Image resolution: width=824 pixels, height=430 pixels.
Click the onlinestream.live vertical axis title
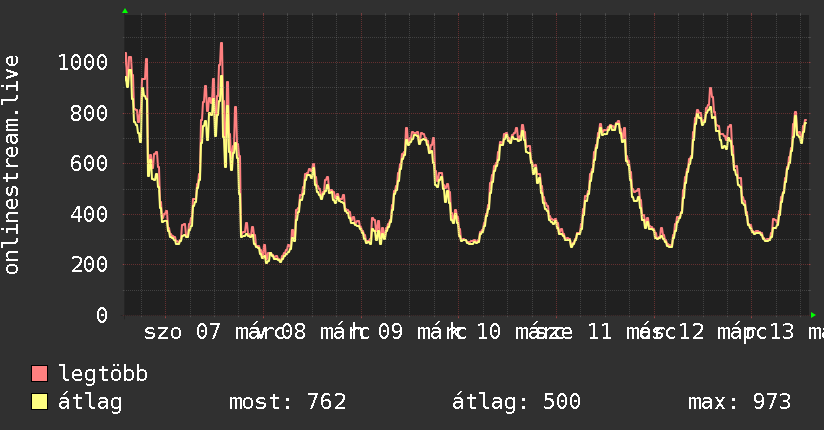click(12, 165)
